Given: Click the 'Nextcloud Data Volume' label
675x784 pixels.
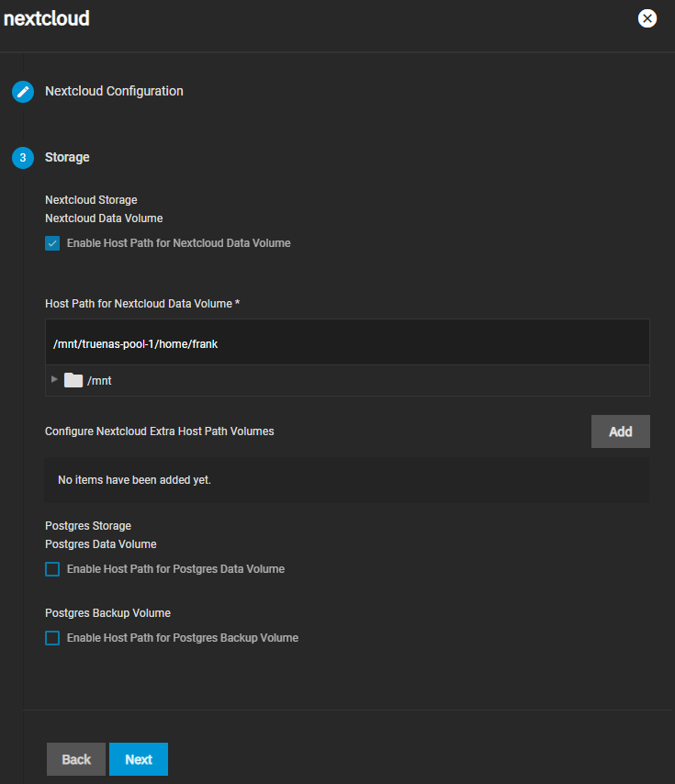Looking at the screenshot, I should (104, 218).
